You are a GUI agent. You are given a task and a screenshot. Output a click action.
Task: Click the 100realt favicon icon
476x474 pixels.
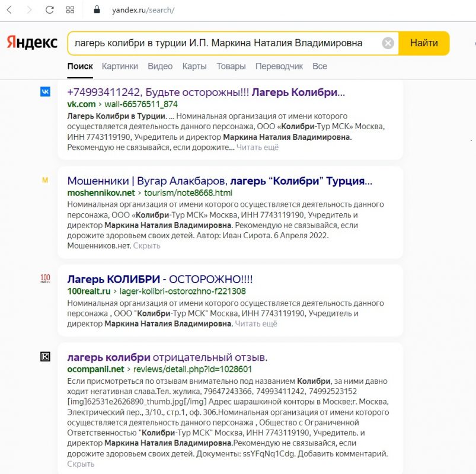(x=45, y=278)
